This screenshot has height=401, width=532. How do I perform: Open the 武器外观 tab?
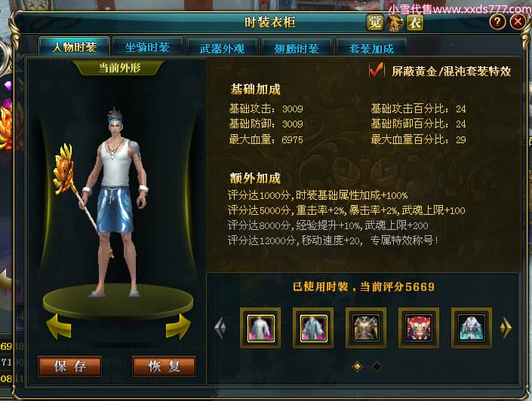click(x=222, y=48)
